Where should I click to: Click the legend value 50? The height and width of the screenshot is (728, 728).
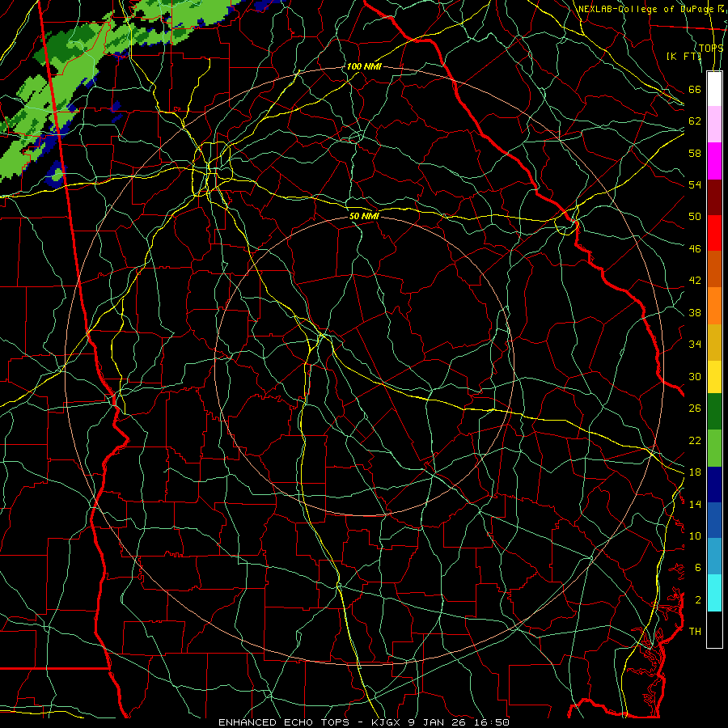click(695, 216)
